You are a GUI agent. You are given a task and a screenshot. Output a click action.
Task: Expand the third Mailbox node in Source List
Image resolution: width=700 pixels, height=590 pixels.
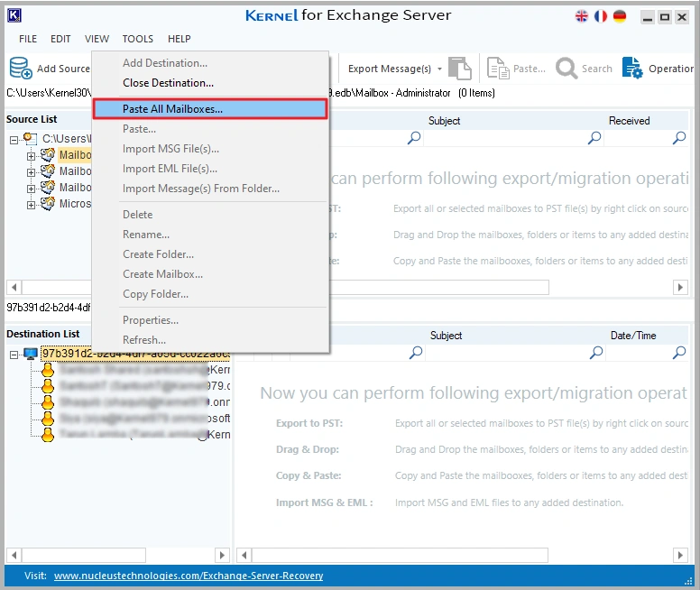[x=31, y=189]
